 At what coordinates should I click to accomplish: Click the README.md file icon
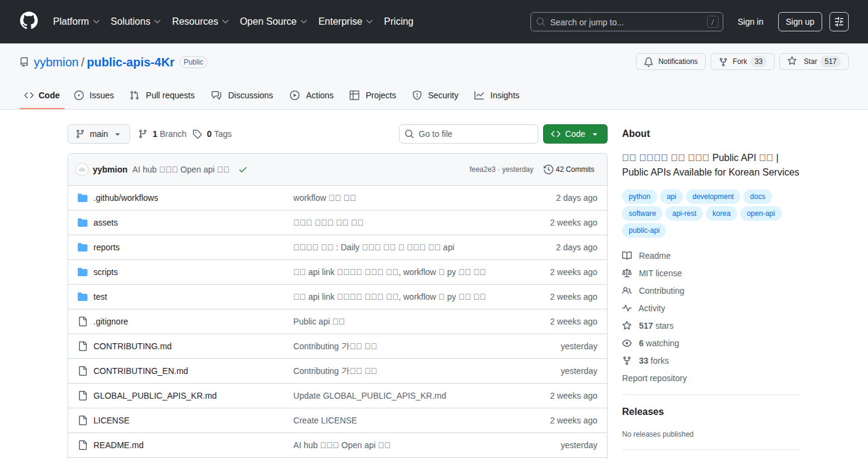(83, 445)
